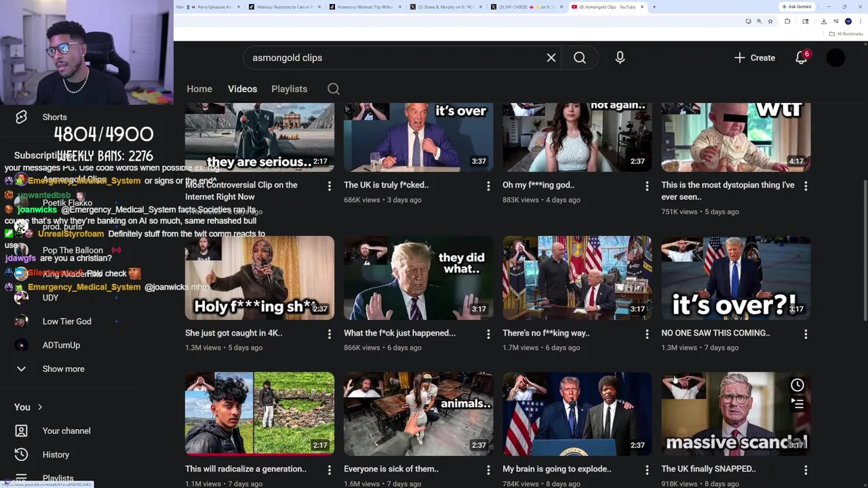Open options for 'This is the most dystopian thing'
The width and height of the screenshot is (868, 488).
click(806, 186)
